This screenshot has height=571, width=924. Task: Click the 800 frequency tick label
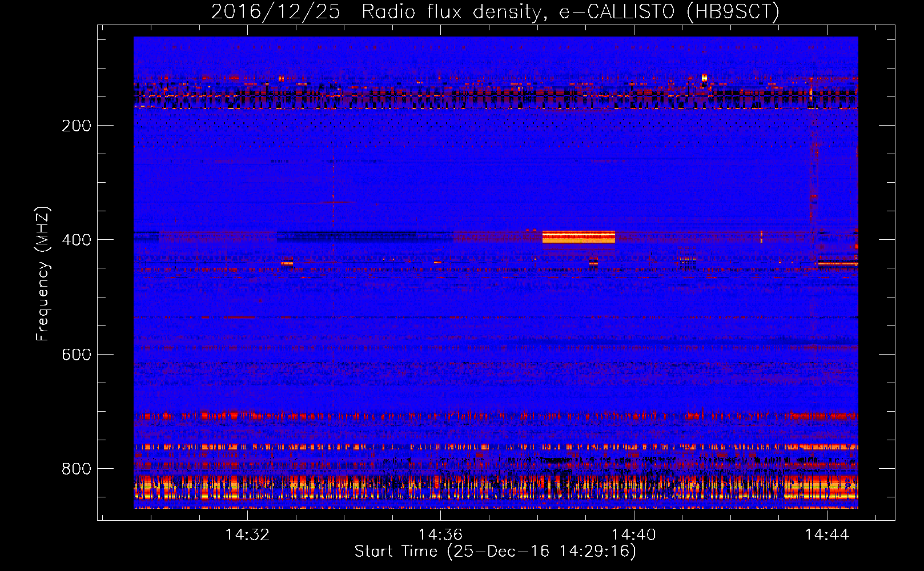(x=77, y=469)
